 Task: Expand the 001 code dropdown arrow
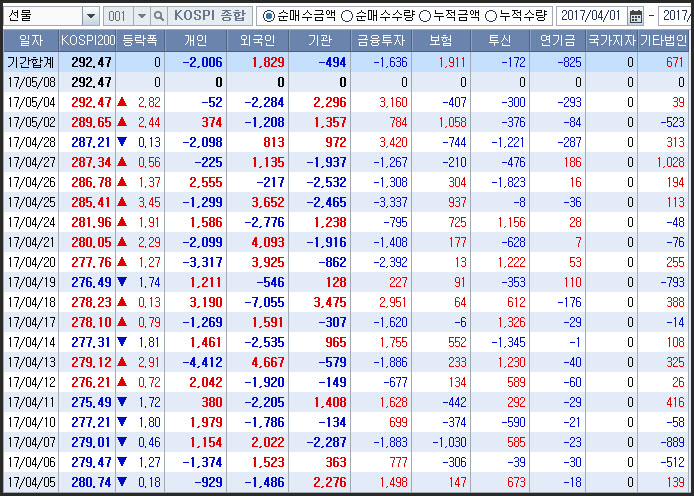point(142,16)
